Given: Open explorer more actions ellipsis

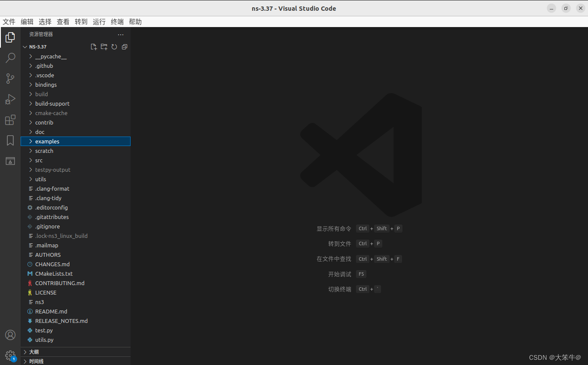Looking at the screenshot, I should [x=121, y=34].
